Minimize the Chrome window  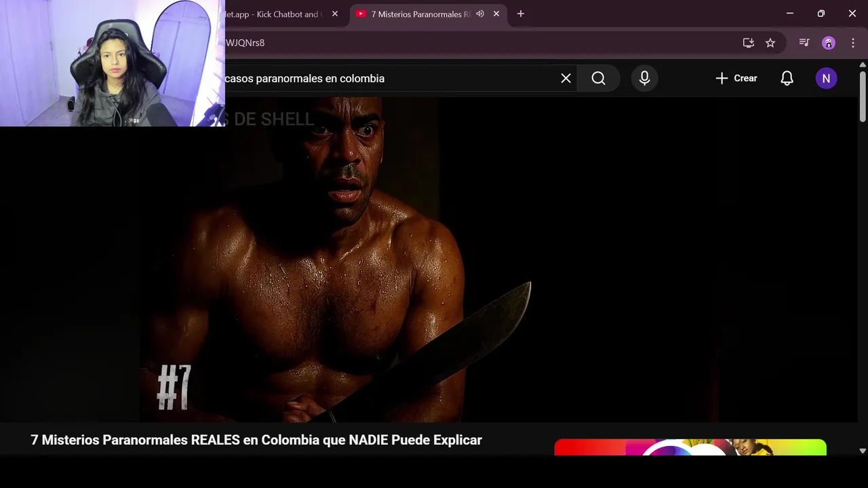pyautogui.click(x=790, y=14)
